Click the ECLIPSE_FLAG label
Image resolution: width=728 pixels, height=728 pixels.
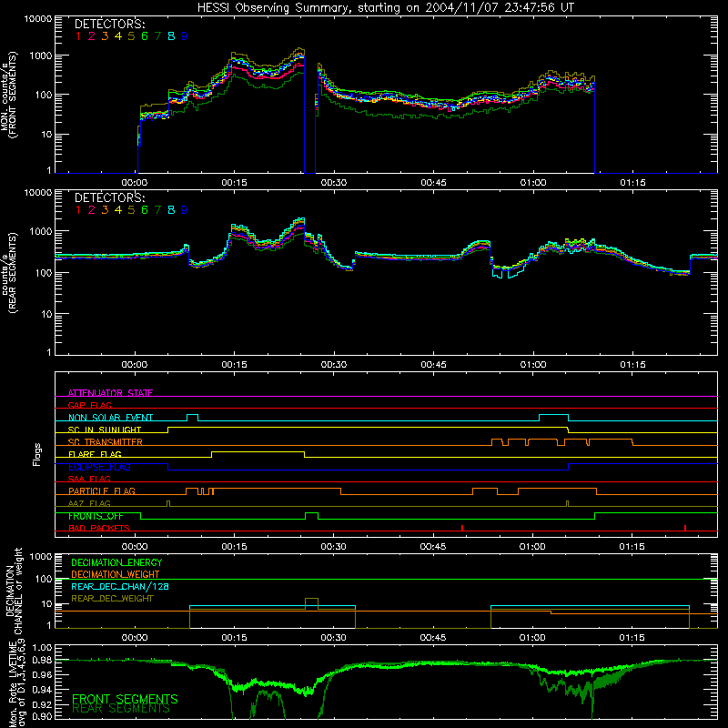click(99, 467)
